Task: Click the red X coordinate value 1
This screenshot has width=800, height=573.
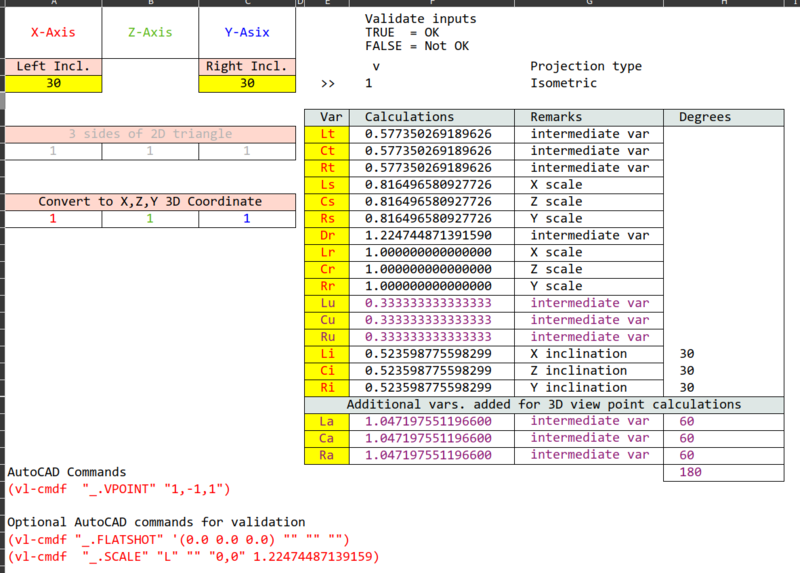Action: click(53, 219)
